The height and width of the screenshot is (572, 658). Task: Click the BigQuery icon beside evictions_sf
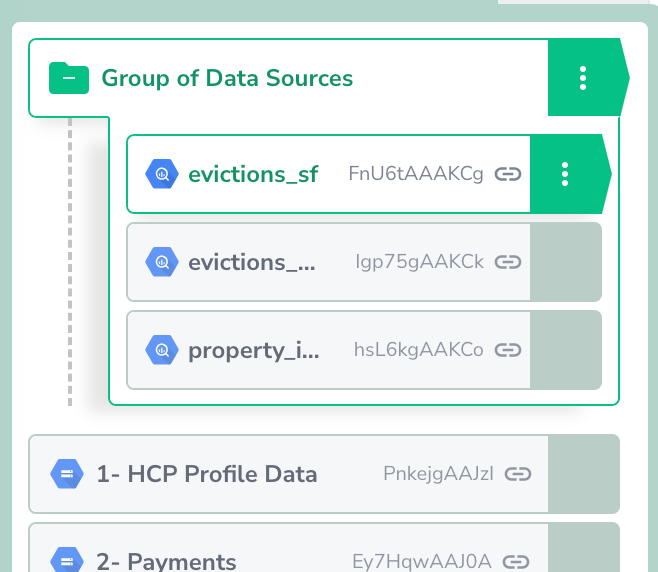[160, 174]
